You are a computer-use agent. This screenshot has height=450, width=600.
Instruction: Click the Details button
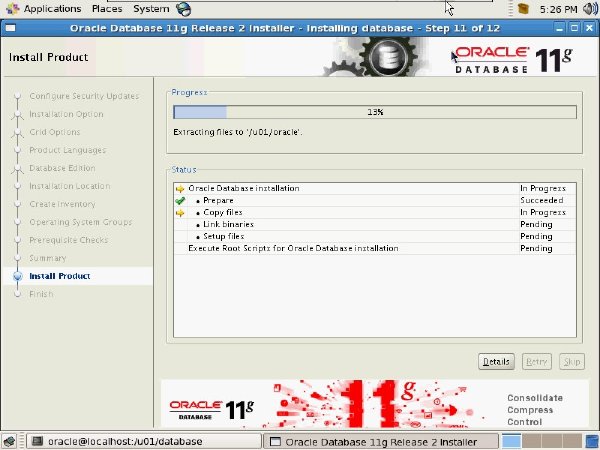coord(496,362)
